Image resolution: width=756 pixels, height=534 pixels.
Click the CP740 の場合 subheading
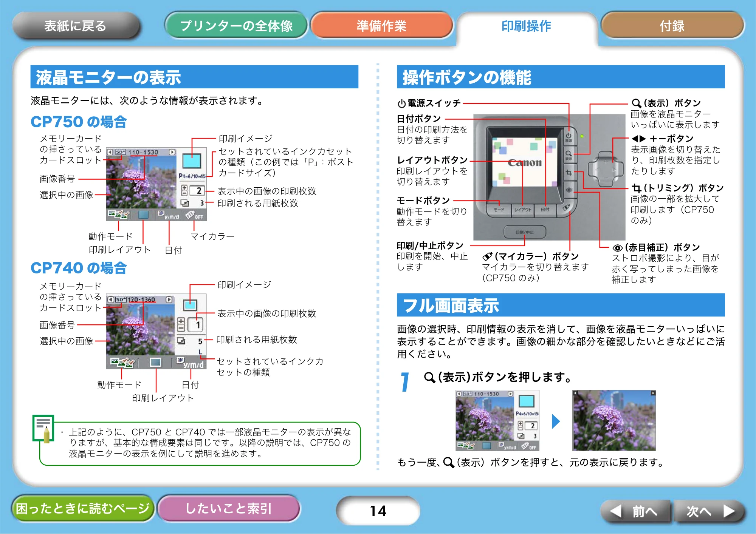click(x=78, y=268)
